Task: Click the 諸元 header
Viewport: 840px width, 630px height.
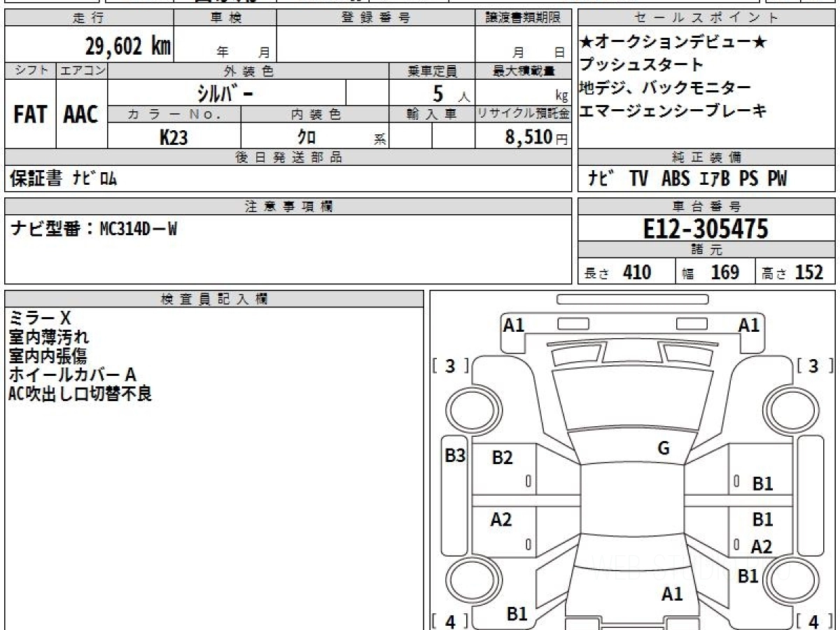Action: (x=707, y=250)
